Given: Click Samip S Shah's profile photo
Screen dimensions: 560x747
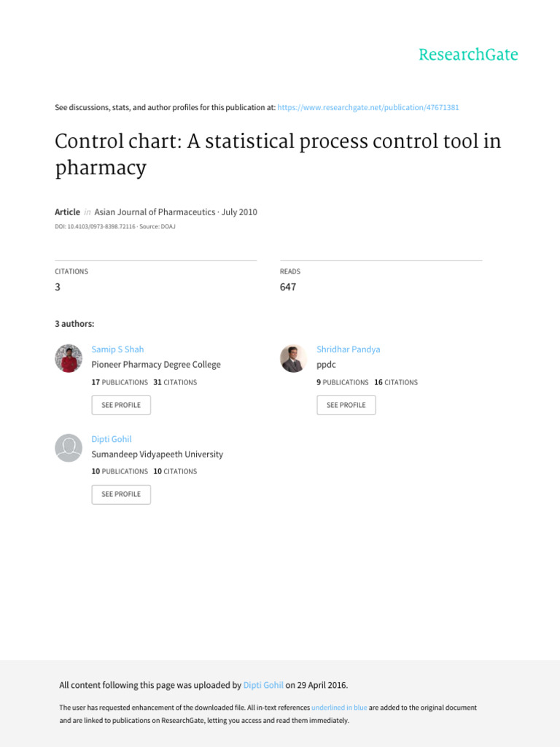Looking at the screenshot, I should click(x=69, y=358).
